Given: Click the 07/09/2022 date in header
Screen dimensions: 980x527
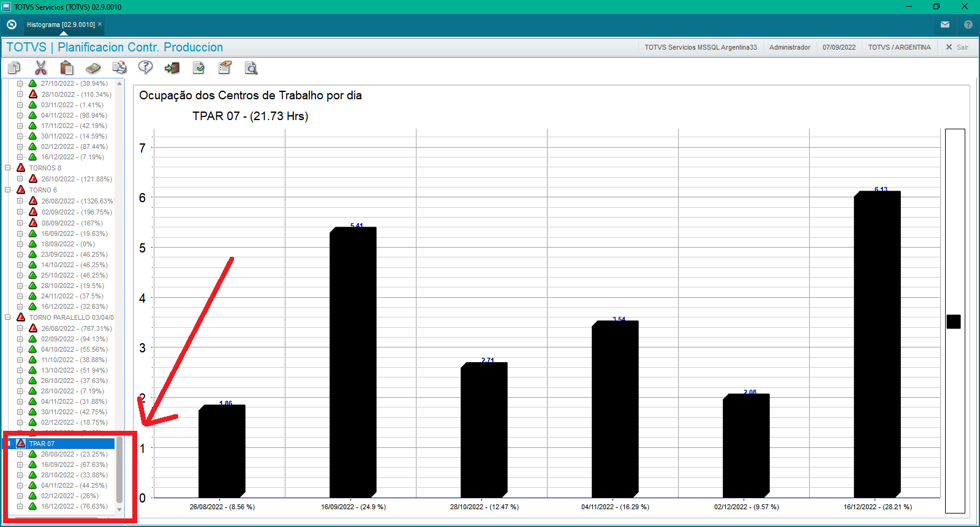Looking at the screenshot, I should click(839, 47).
